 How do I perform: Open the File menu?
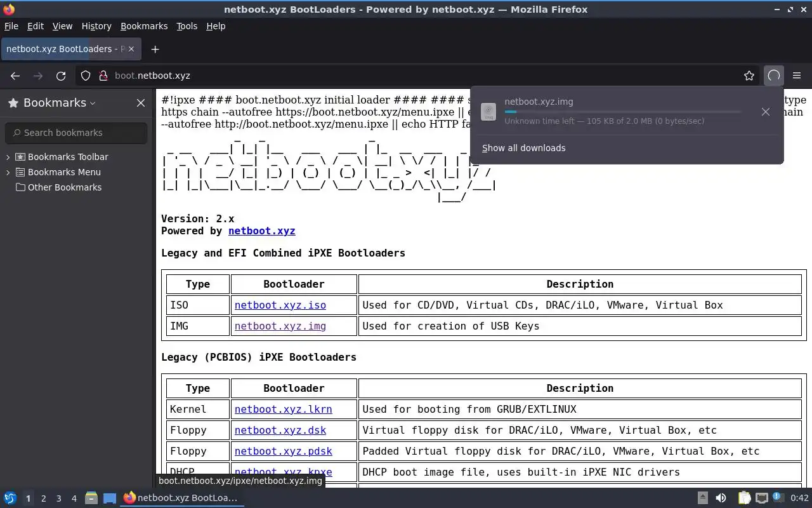[x=11, y=26]
